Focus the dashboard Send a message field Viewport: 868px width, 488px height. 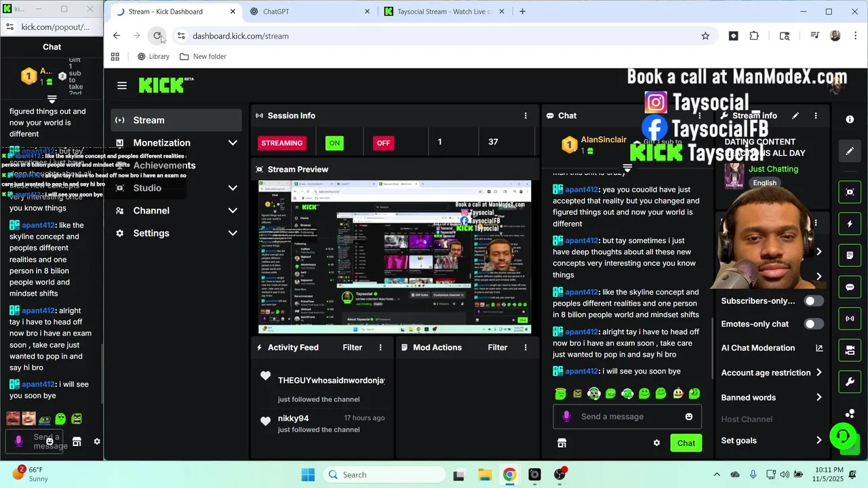point(627,417)
